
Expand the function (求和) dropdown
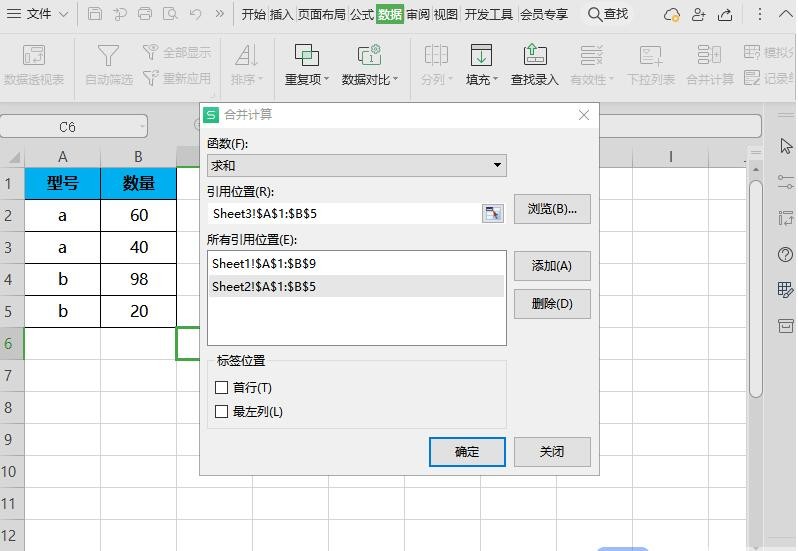pyautogui.click(x=497, y=166)
